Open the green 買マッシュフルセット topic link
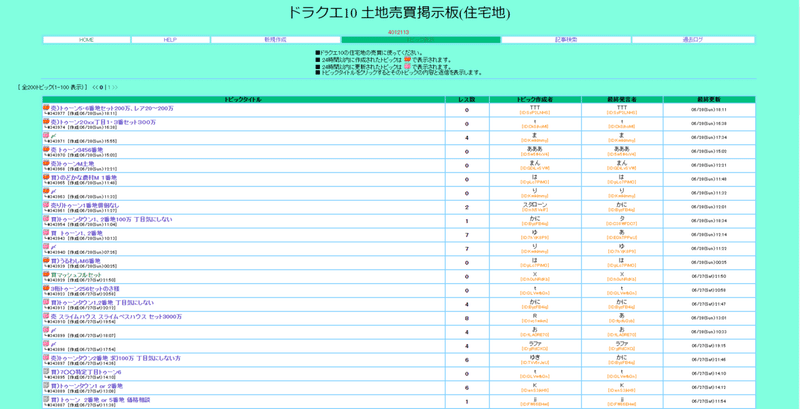 click(76, 274)
